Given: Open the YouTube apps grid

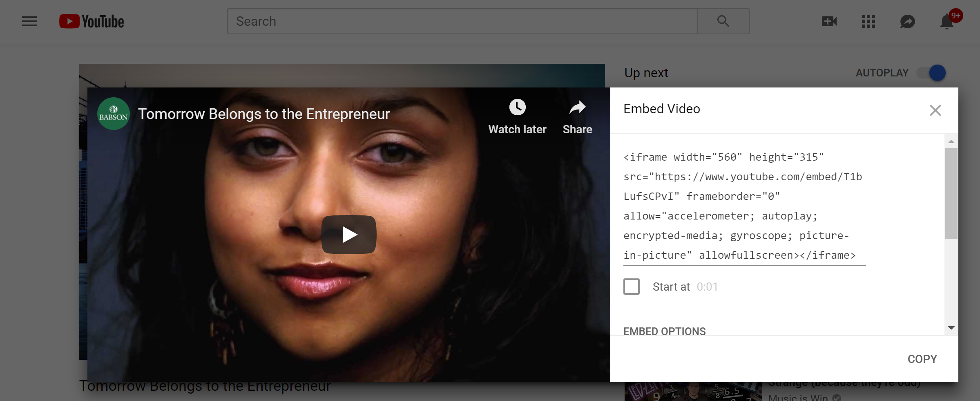Looking at the screenshot, I should pyautogui.click(x=868, y=21).
